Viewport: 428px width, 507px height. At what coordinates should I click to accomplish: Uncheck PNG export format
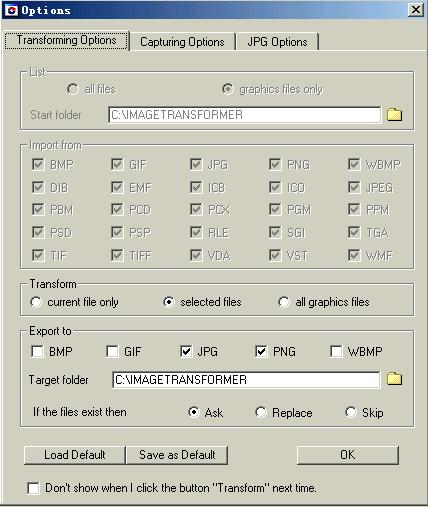261,351
